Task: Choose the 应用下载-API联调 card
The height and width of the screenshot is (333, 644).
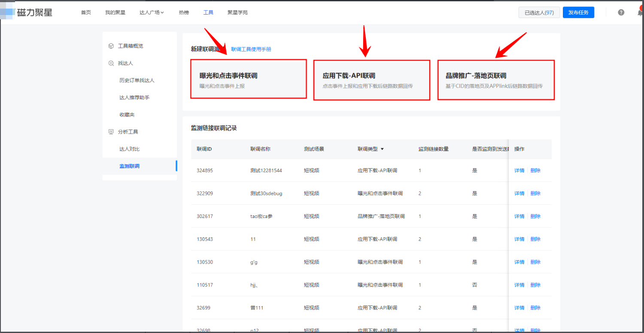Action: [x=371, y=80]
